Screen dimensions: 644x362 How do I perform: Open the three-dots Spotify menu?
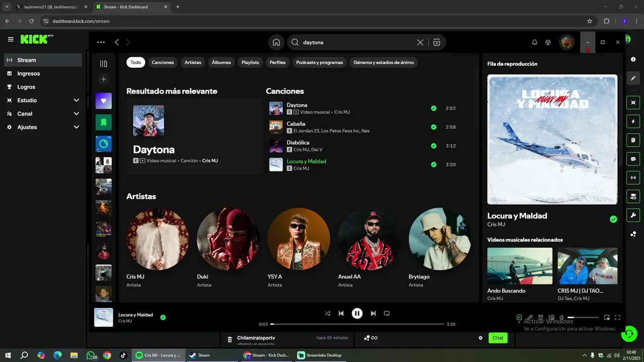coord(101,42)
